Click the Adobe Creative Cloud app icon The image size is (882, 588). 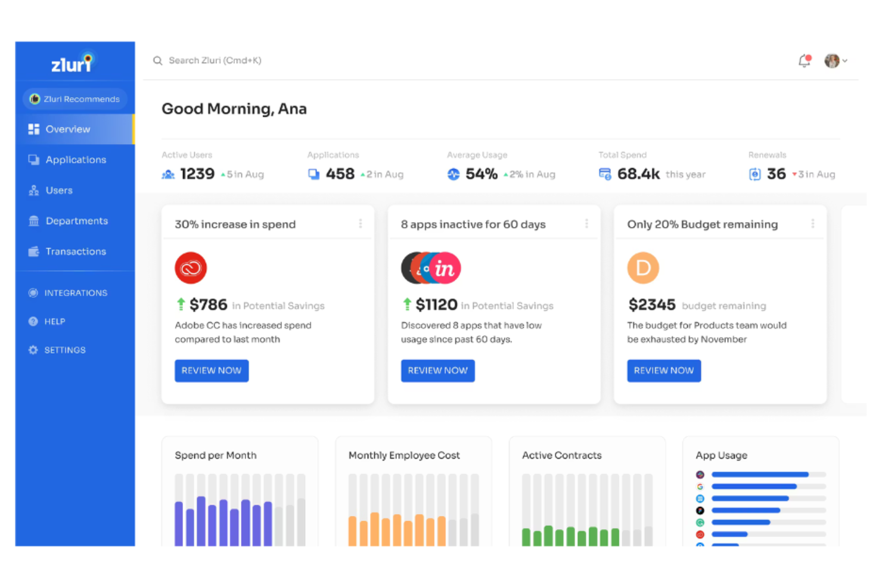pyautogui.click(x=191, y=268)
